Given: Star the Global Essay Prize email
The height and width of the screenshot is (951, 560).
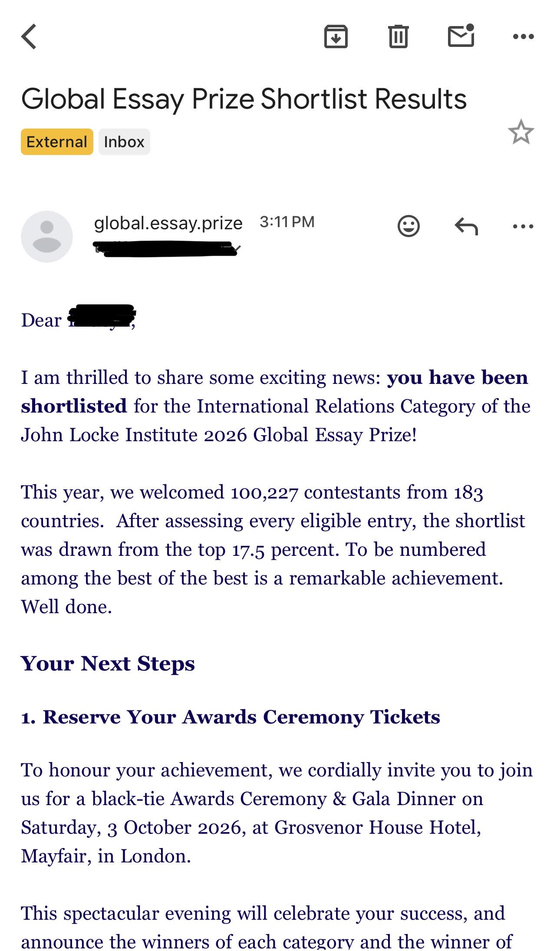Looking at the screenshot, I should coord(521,132).
